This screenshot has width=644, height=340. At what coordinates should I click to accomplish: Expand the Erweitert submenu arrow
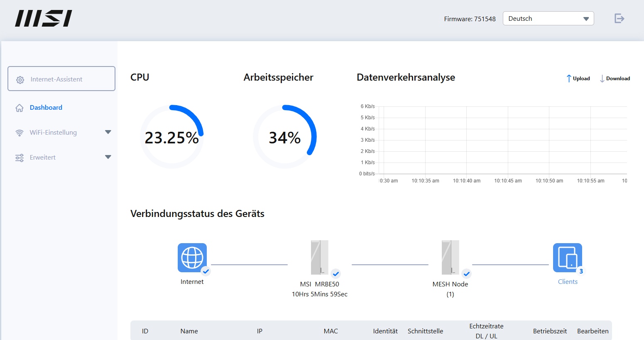pyautogui.click(x=108, y=157)
